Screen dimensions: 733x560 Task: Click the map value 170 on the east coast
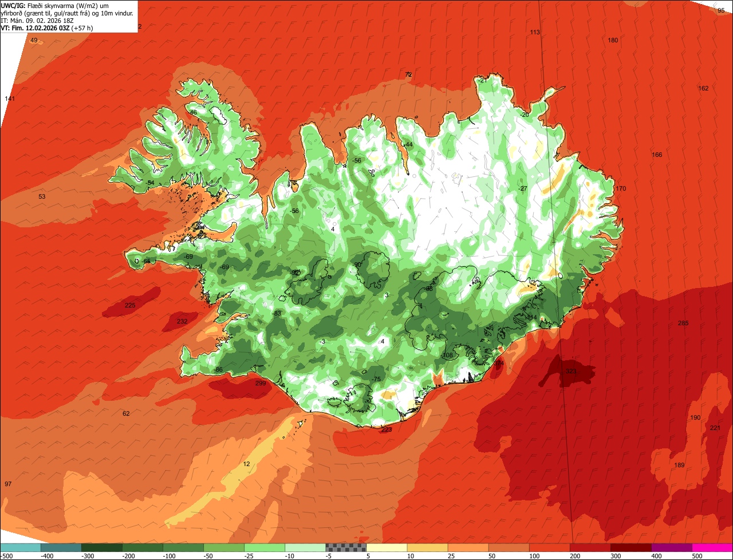[621, 189]
